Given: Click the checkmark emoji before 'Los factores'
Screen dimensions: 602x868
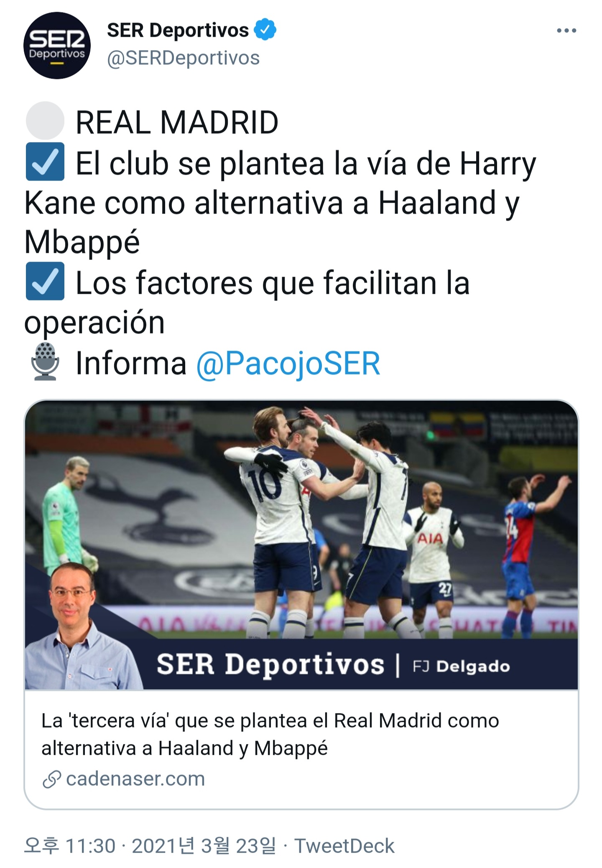Looking at the screenshot, I should (45, 281).
